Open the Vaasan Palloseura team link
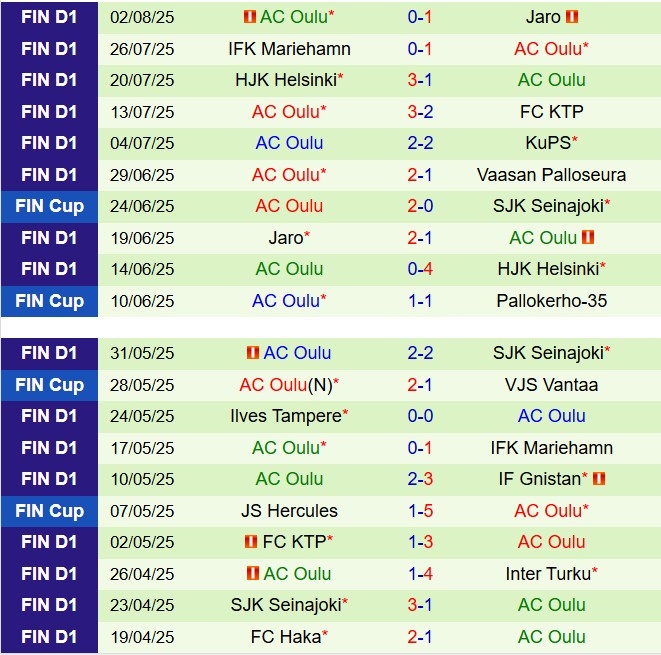 [x=551, y=175]
